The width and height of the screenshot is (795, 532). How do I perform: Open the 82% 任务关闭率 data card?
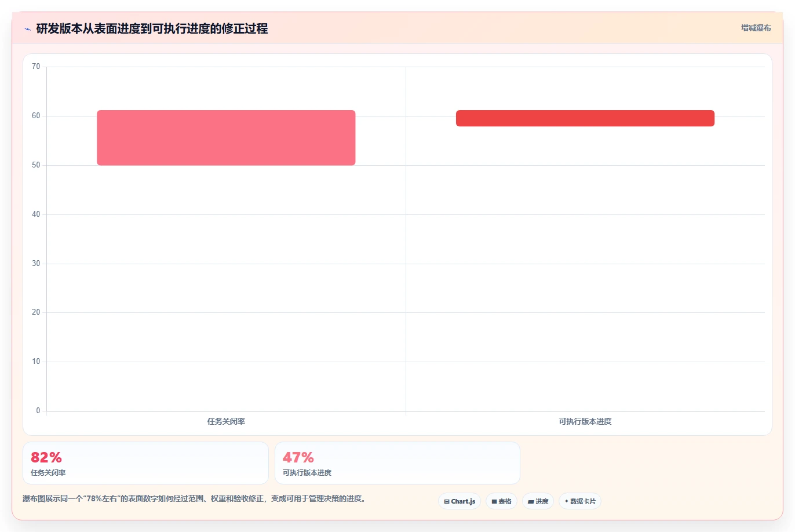pyautogui.click(x=145, y=463)
